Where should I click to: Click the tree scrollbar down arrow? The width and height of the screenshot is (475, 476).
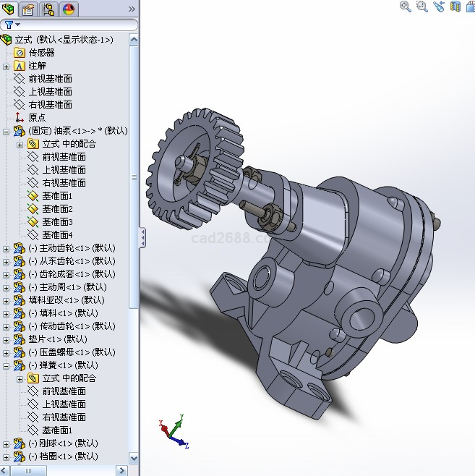click(x=134, y=458)
